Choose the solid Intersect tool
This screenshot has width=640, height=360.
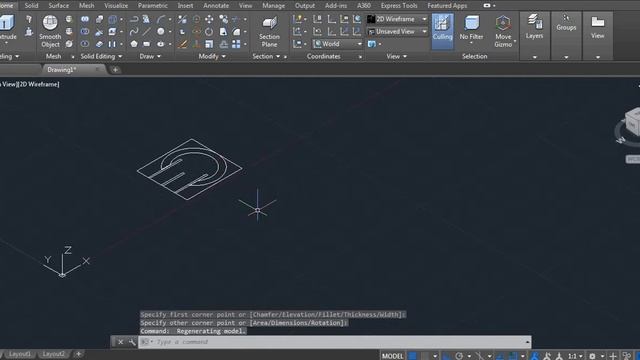85,44
